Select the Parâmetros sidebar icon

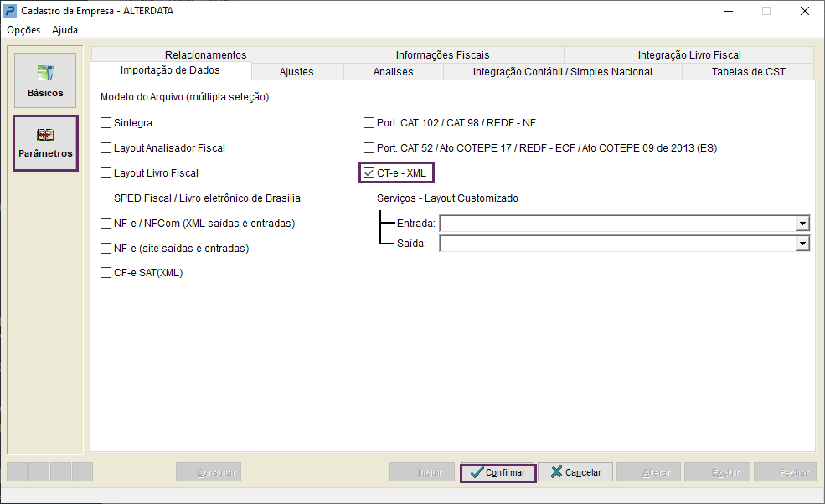click(45, 143)
